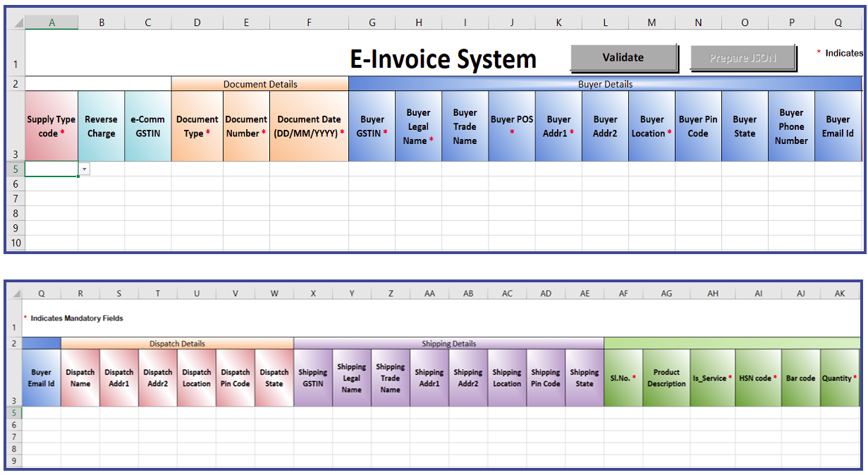Click the Prepare JSON button
Image resolution: width=868 pixels, height=475 pixels.
(742, 59)
